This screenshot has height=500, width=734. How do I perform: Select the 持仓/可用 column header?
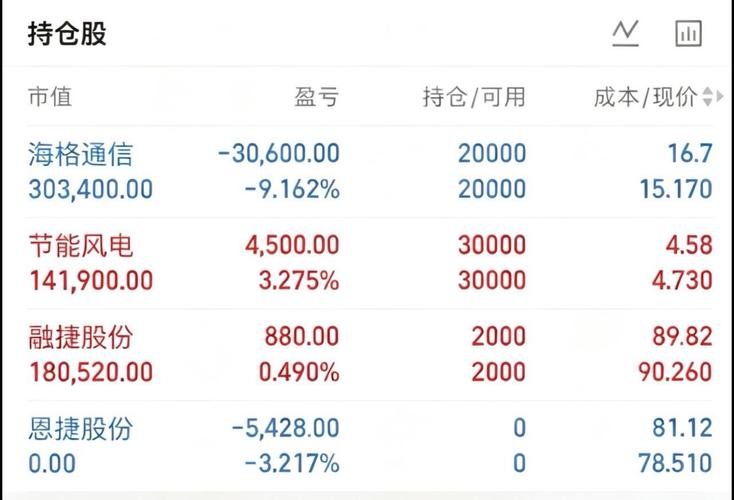tap(474, 97)
